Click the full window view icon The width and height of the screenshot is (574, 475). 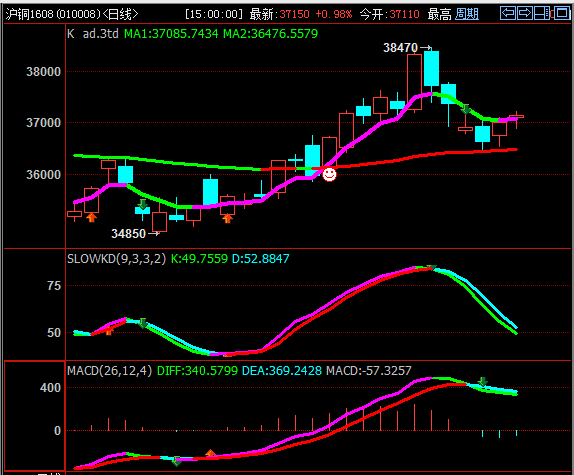pyautogui.click(x=562, y=13)
